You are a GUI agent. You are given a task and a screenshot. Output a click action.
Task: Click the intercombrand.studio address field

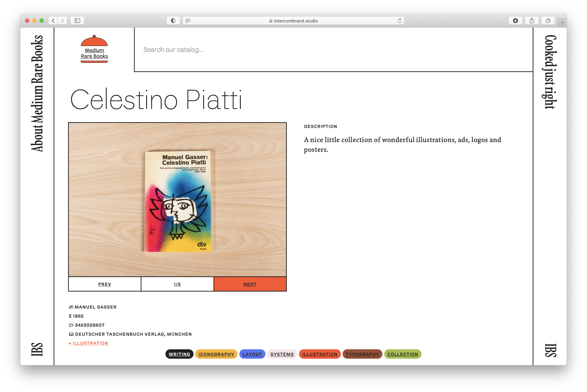point(293,20)
